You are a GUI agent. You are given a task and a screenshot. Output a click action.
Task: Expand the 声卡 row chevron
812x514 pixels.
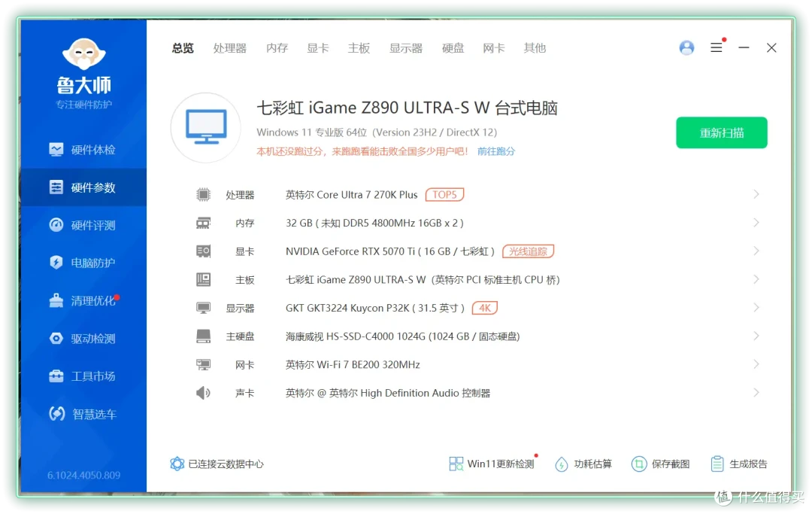756,392
